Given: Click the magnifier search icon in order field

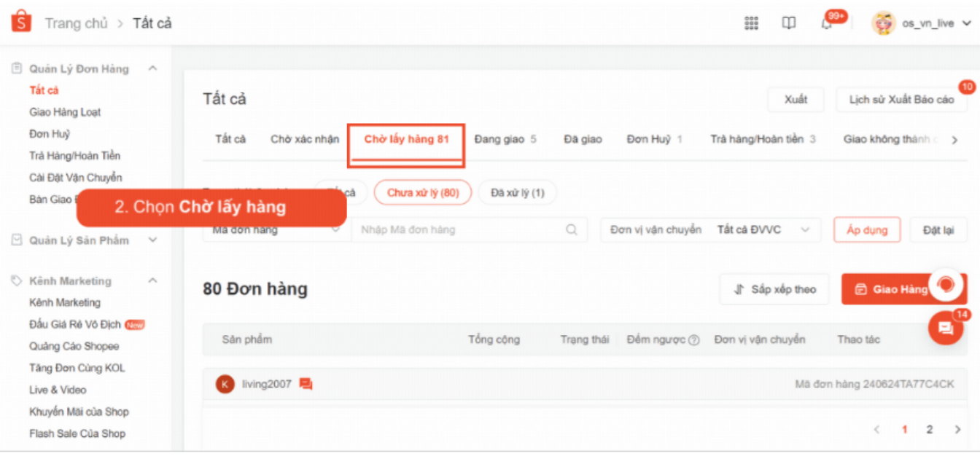Looking at the screenshot, I should click(572, 229).
